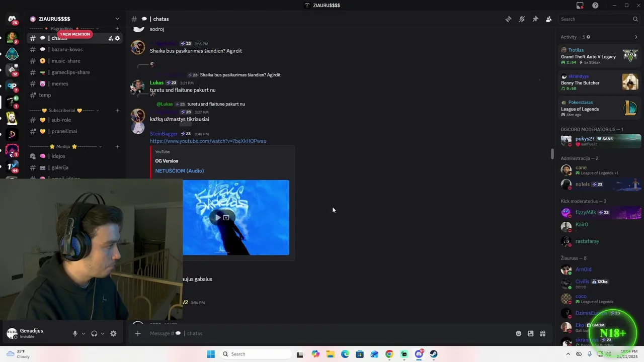Jump to the 1 NEW MENTION

coord(75,34)
